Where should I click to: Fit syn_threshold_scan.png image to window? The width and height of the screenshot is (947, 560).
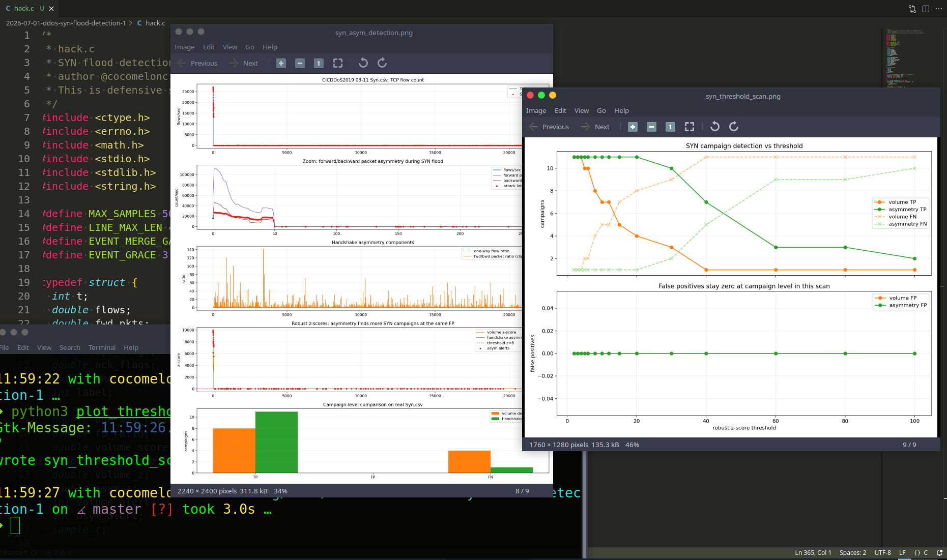point(690,127)
